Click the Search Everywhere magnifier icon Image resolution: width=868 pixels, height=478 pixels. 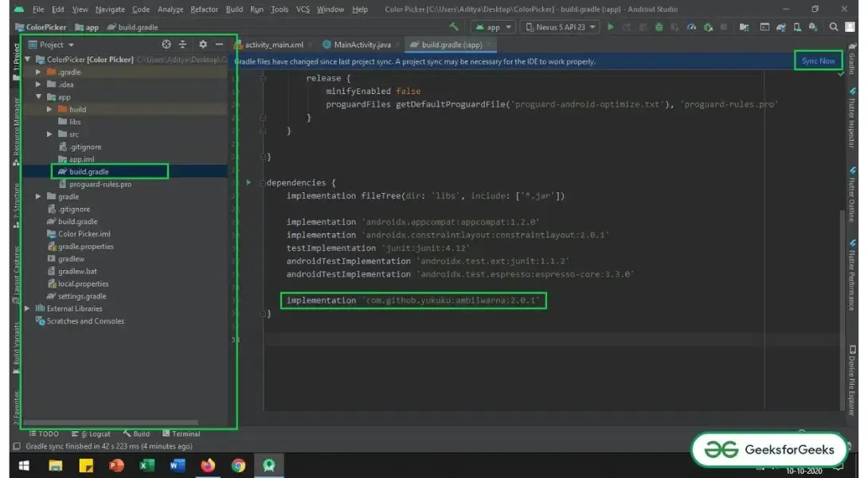(833, 27)
